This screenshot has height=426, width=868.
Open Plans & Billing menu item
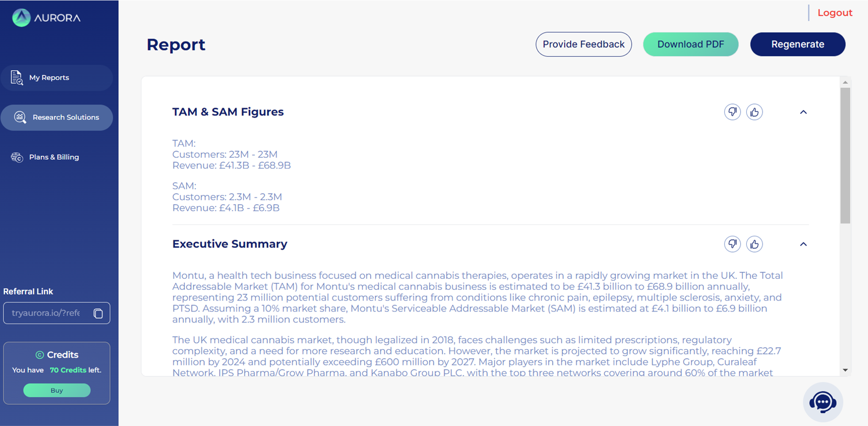click(x=57, y=157)
